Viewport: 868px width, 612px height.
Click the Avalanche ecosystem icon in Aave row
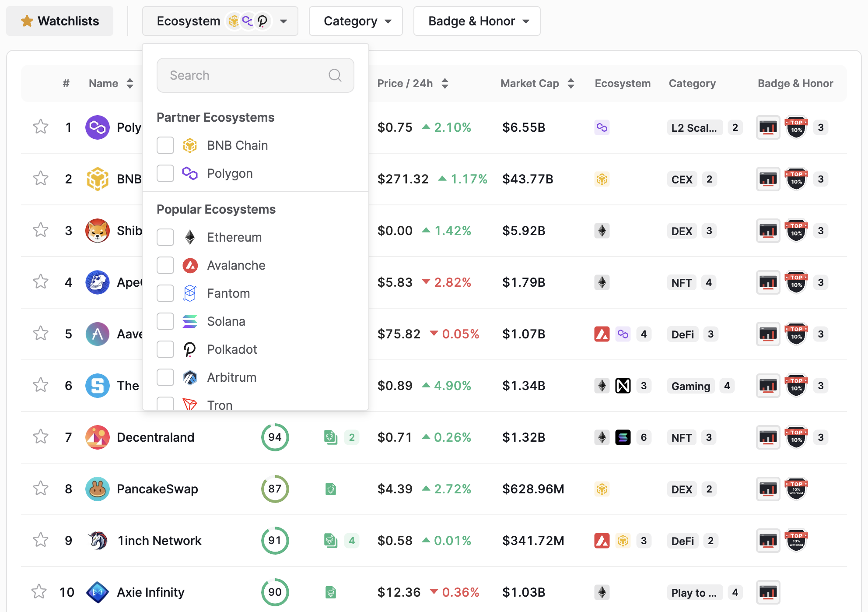pos(602,334)
